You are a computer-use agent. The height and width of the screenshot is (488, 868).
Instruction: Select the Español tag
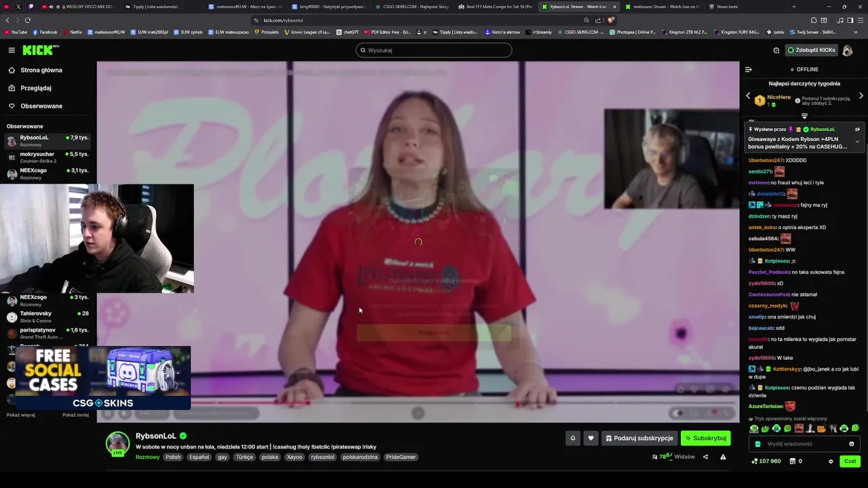(199, 457)
